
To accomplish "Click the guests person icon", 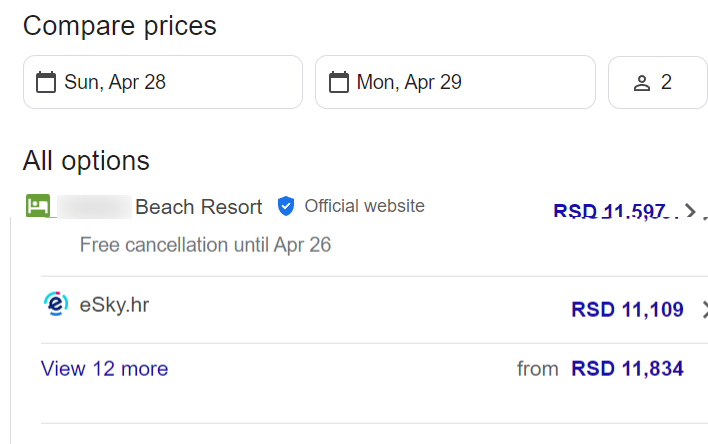I will [642, 83].
